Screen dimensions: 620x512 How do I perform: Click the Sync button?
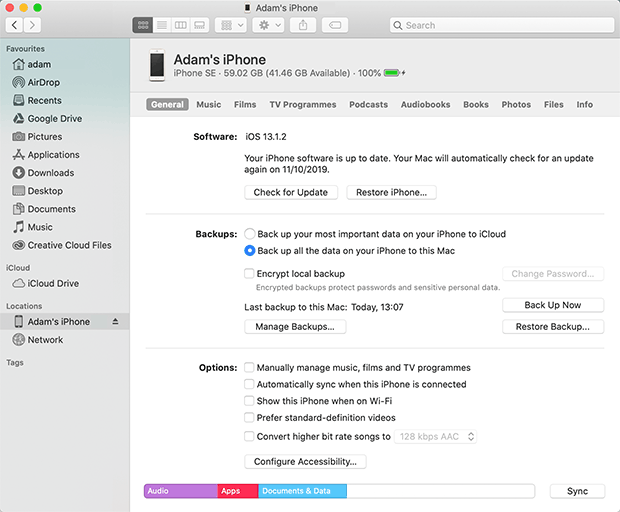pyautogui.click(x=577, y=491)
